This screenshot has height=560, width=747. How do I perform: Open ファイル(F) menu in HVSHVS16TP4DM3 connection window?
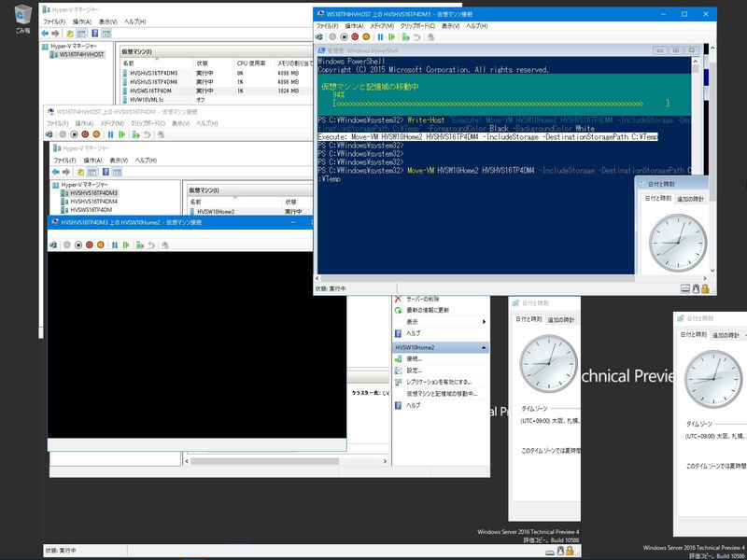click(328, 26)
